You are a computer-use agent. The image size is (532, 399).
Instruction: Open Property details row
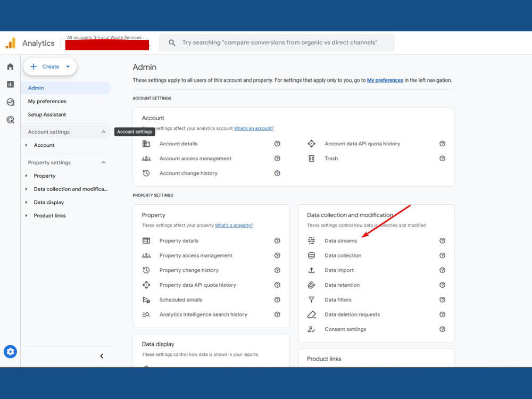[211, 240]
